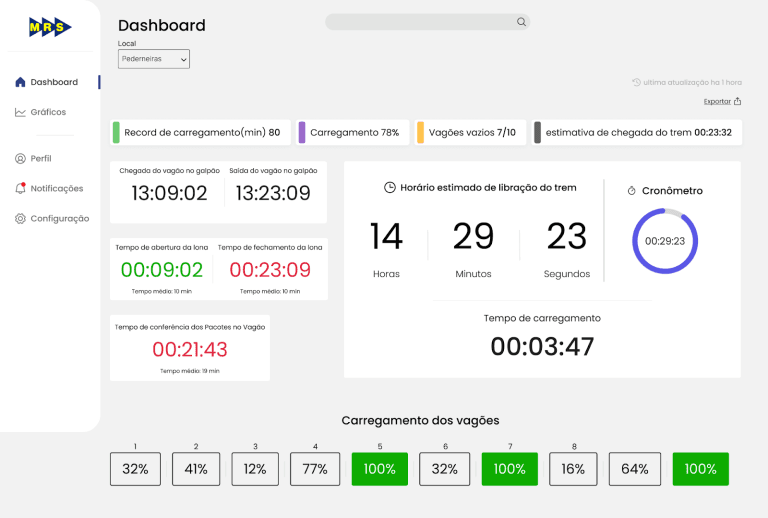The image size is (768, 518).
Task: Click inside the search input field
Action: pyautogui.click(x=420, y=22)
